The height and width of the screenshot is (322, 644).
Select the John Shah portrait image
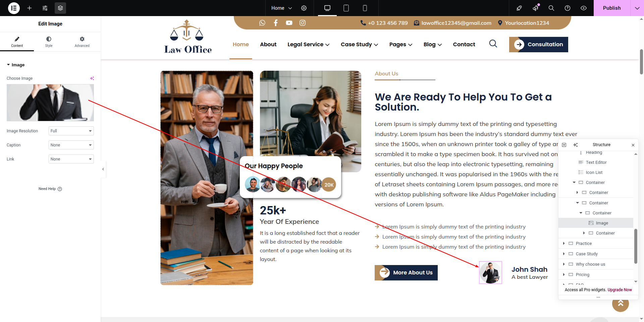[490, 272]
